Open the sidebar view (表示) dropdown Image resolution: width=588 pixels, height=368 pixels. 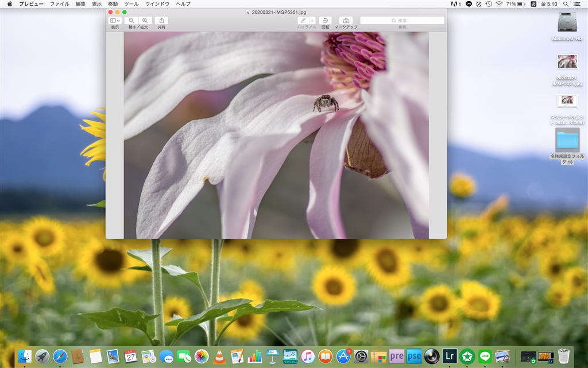[115, 21]
